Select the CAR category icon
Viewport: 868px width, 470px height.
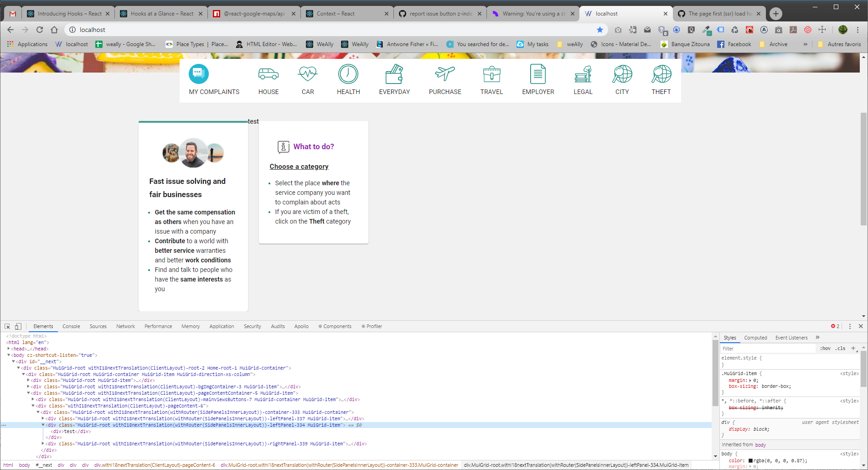pyautogui.click(x=308, y=74)
